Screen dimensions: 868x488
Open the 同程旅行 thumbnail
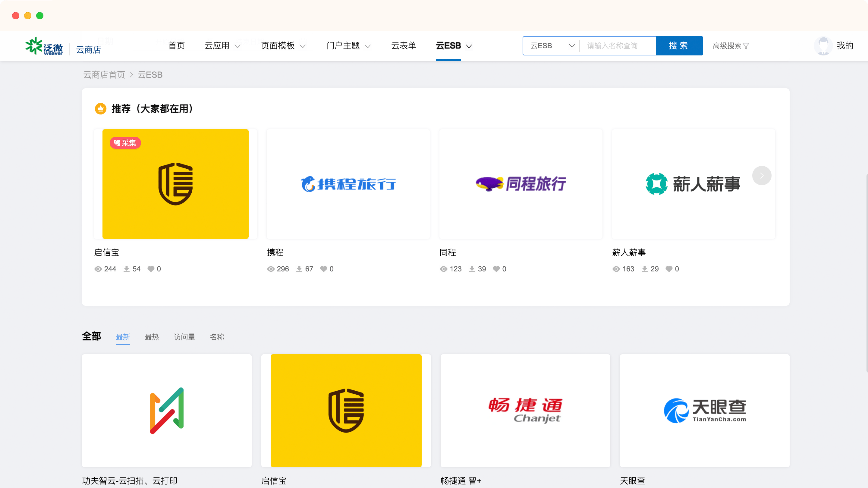pos(520,184)
